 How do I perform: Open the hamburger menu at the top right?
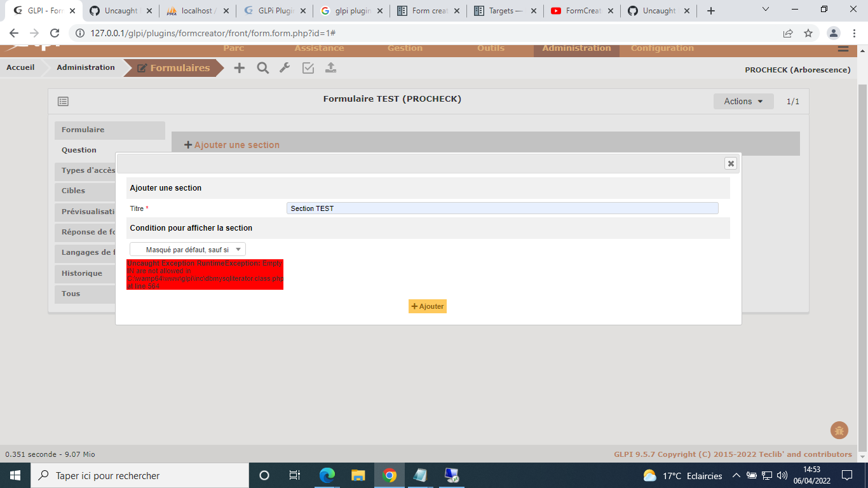pos(843,48)
